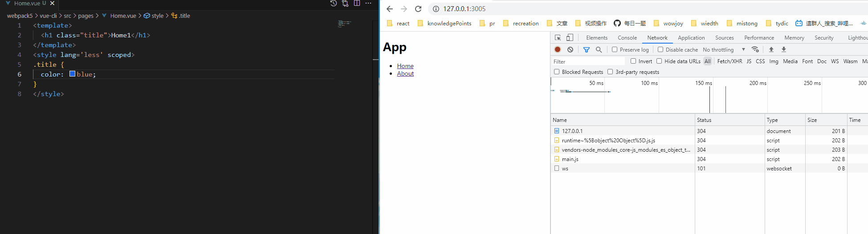Screen dimensions: 868x234
Task: Open the pages breadcrumb folder
Action: (x=86, y=16)
